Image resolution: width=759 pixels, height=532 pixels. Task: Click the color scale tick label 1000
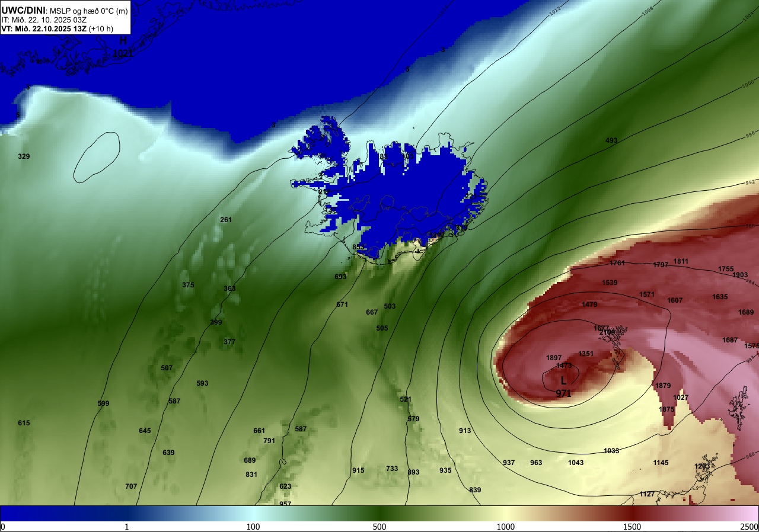[506, 527]
